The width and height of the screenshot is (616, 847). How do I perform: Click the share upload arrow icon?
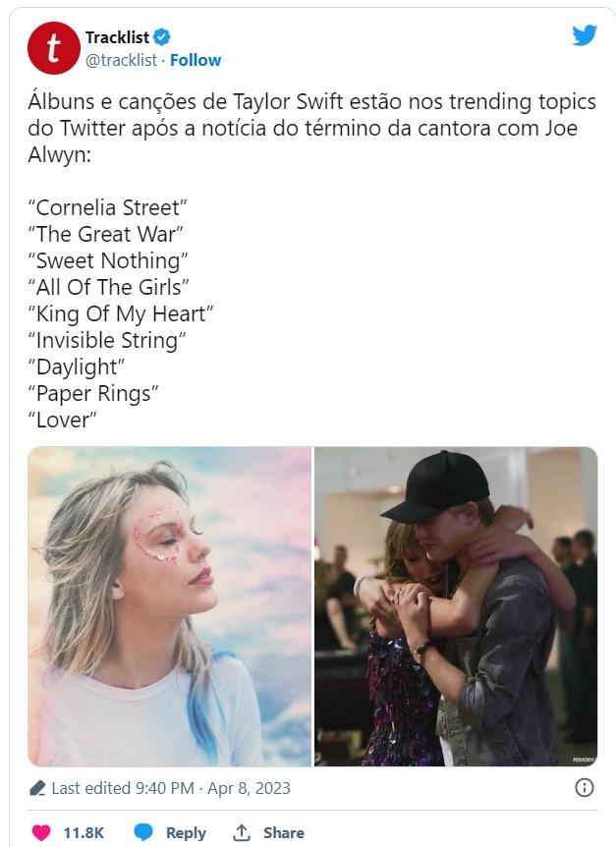(x=242, y=832)
